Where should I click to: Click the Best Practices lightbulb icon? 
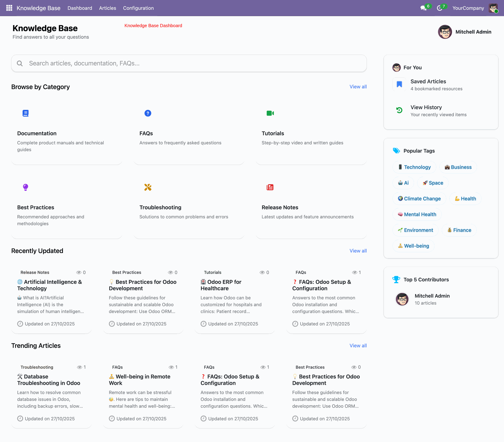[25, 187]
